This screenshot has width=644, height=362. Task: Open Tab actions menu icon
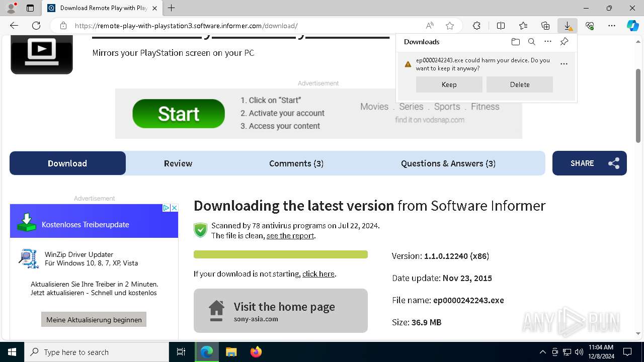pos(30,8)
